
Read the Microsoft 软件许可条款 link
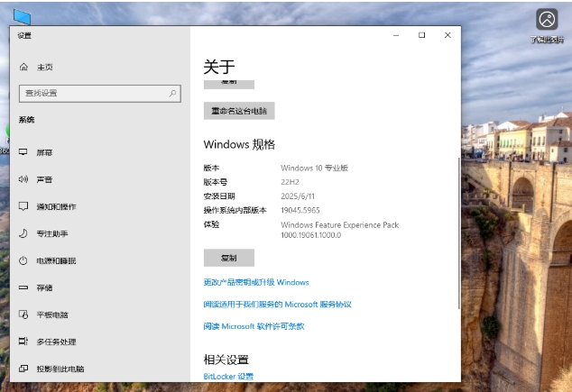click(254, 326)
